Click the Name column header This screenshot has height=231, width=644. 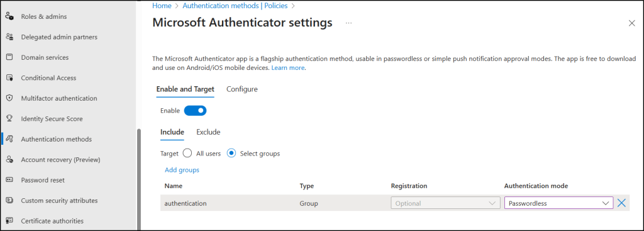pos(174,186)
